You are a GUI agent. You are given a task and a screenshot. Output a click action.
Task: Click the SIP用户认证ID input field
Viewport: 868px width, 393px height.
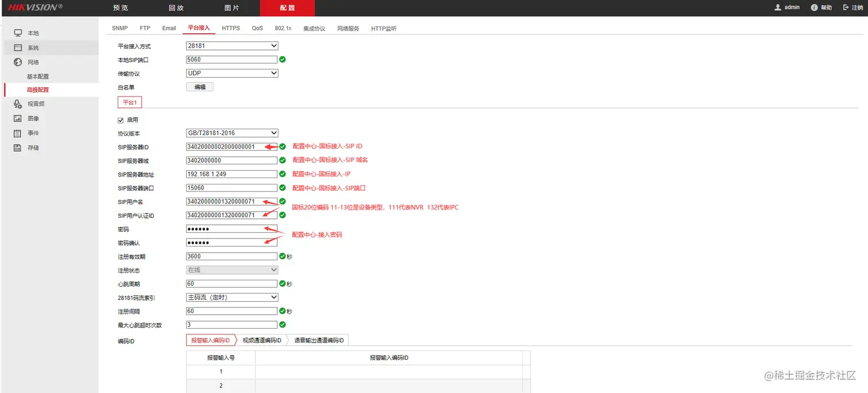click(232, 215)
